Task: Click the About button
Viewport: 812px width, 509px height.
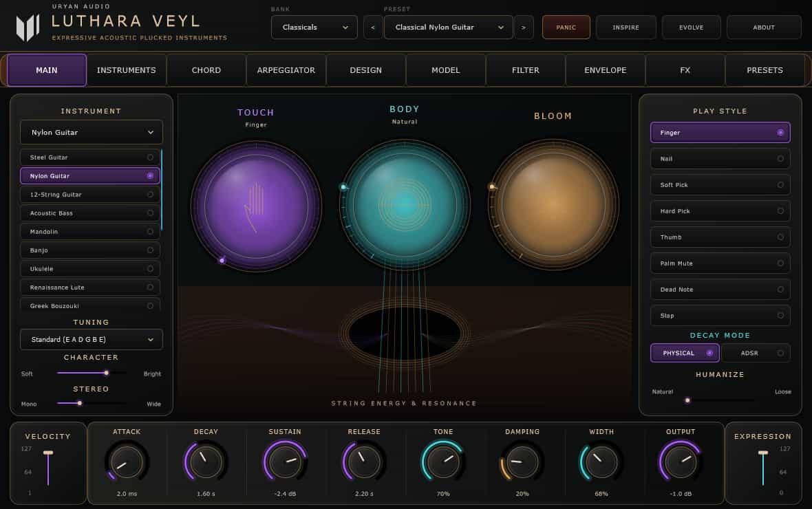Action: click(764, 28)
